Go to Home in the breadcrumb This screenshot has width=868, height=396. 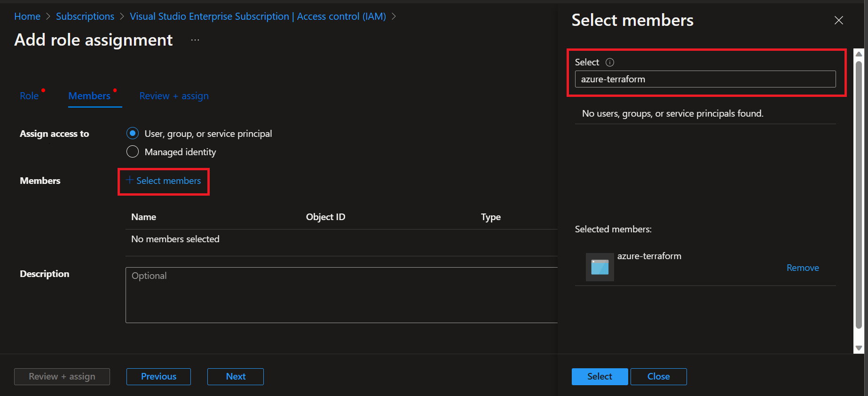click(27, 16)
